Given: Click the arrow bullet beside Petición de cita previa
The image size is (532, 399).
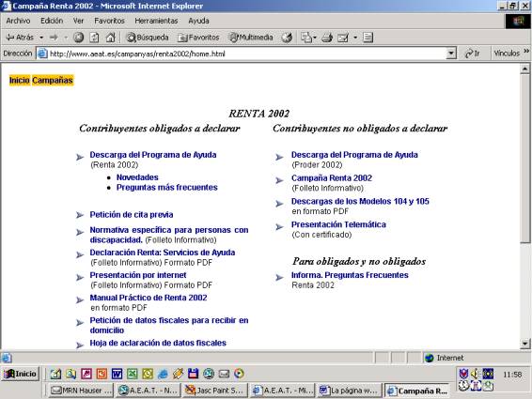Looking at the screenshot, I should tap(79, 215).
